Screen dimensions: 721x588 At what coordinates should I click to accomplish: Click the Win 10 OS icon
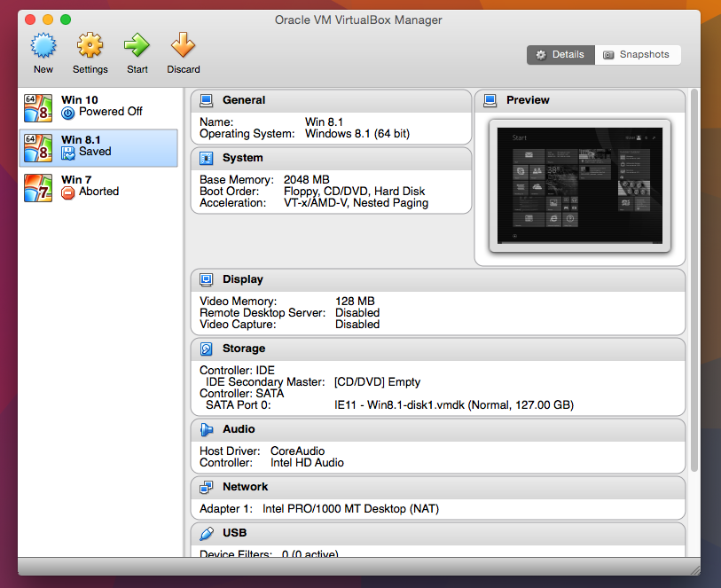(x=38, y=108)
